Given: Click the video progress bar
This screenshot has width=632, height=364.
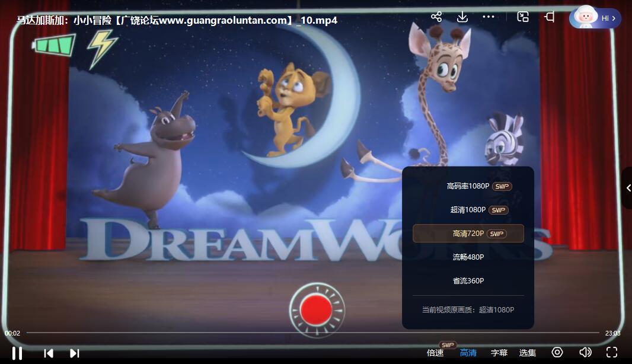Looking at the screenshot, I should [313, 333].
